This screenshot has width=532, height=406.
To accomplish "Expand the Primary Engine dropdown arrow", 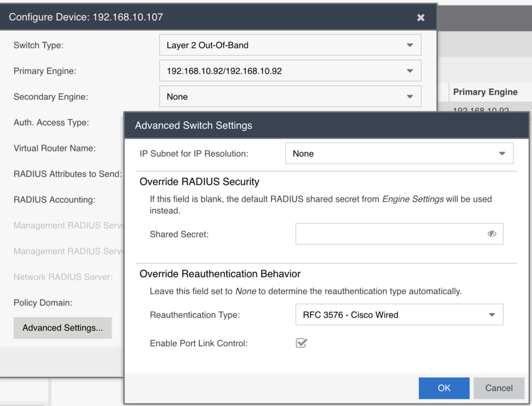I will click(x=410, y=71).
